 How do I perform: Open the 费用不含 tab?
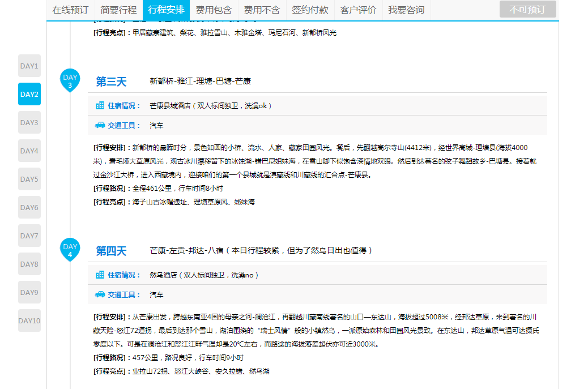tap(262, 10)
